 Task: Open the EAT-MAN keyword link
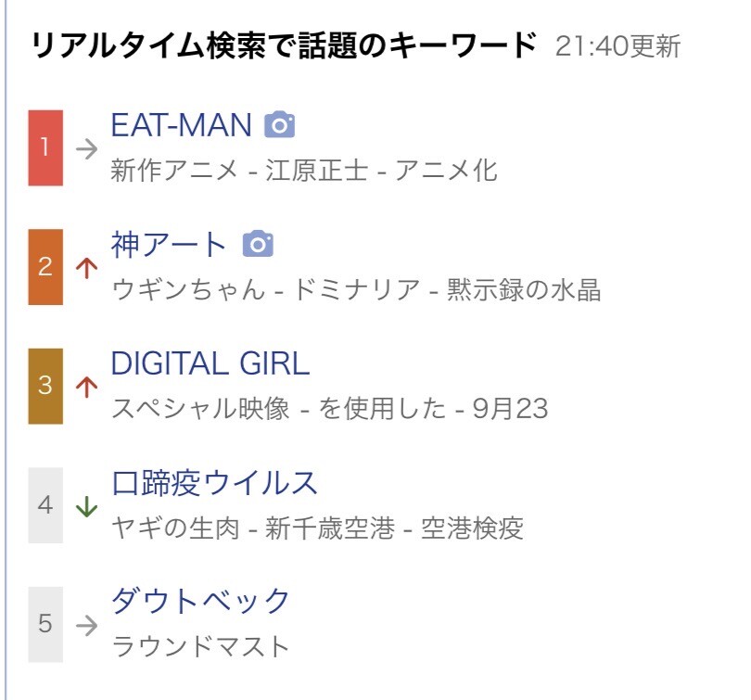click(181, 125)
